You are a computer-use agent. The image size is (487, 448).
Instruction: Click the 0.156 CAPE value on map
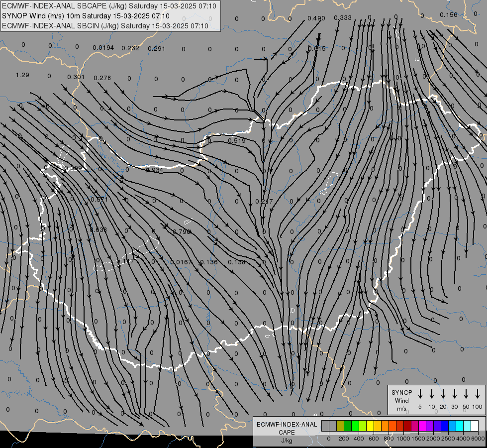click(449, 14)
